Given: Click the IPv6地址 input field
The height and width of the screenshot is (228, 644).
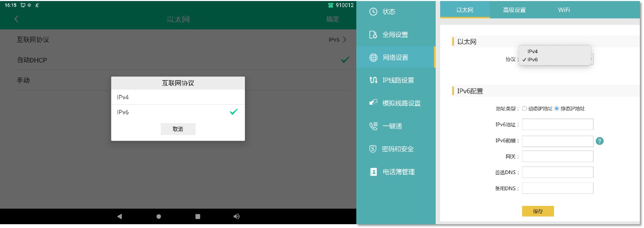Looking at the screenshot, I should [x=557, y=124].
